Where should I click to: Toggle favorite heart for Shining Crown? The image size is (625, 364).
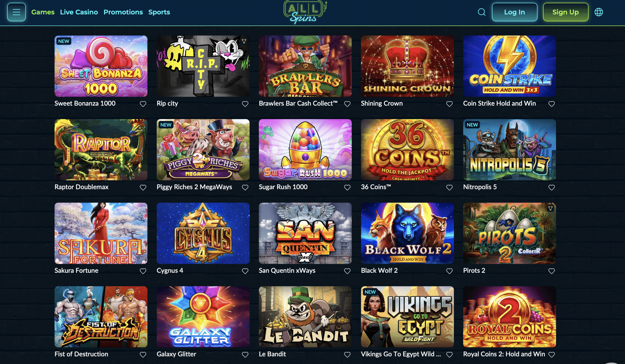[449, 104]
